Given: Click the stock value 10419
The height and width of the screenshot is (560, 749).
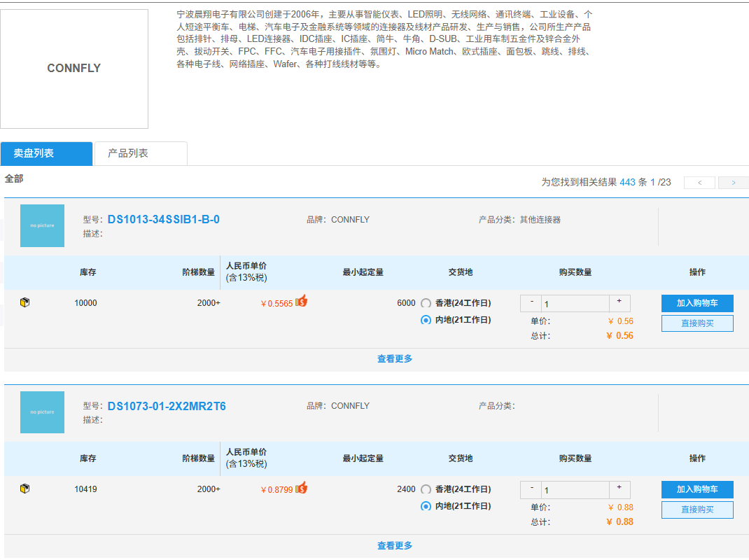Looking at the screenshot, I should click(85, 489).
